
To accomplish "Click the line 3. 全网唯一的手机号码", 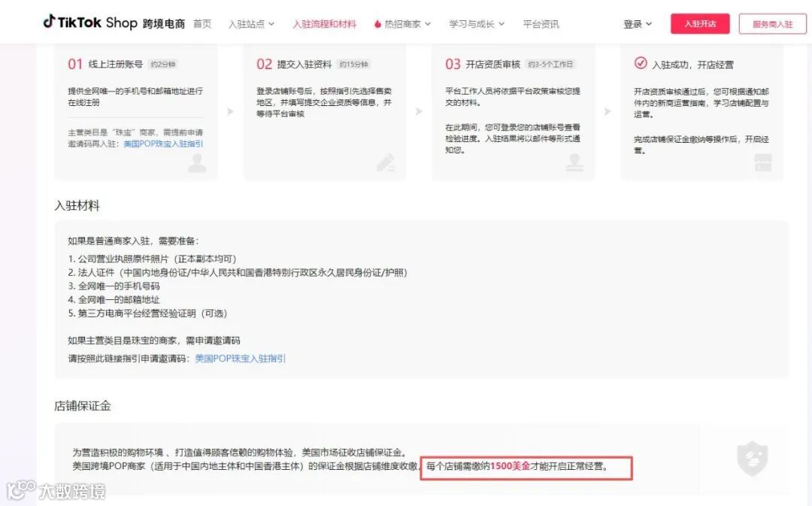I will (x=114, y=286).
